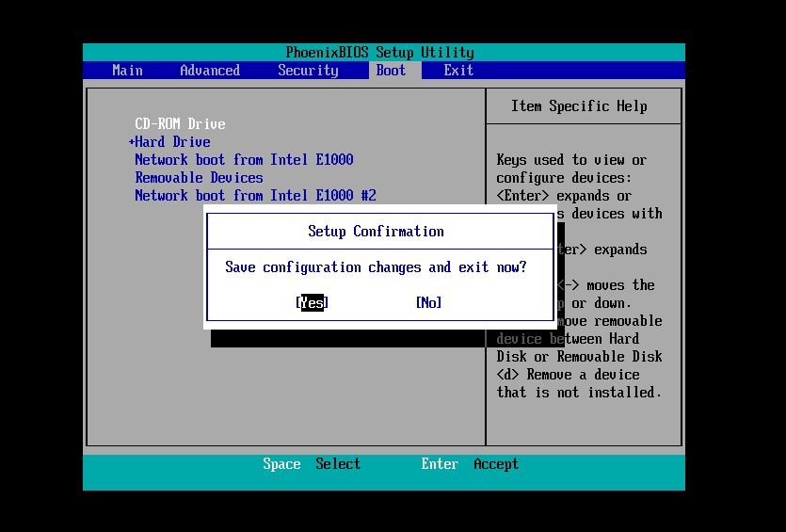Viewport: 786px width, 532px height.
Task: Click 'Keys used to view or' help line
Action: [x=571, y=160]
